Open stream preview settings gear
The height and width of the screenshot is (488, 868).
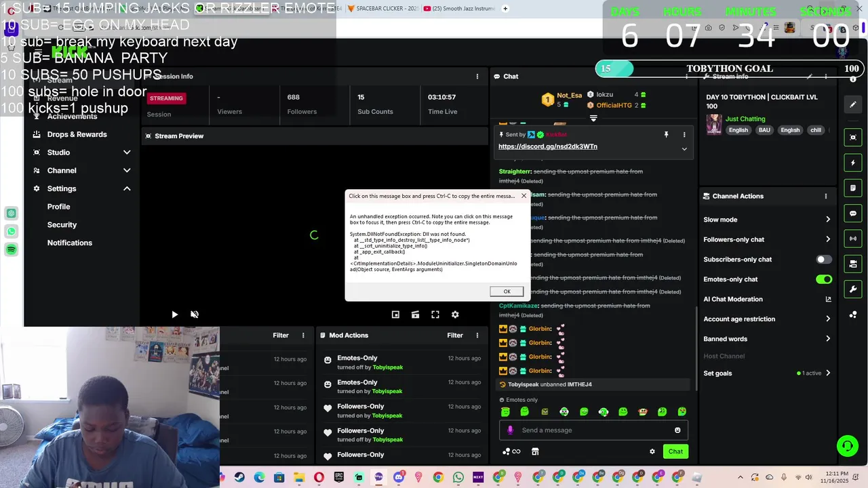pos(455,314)
